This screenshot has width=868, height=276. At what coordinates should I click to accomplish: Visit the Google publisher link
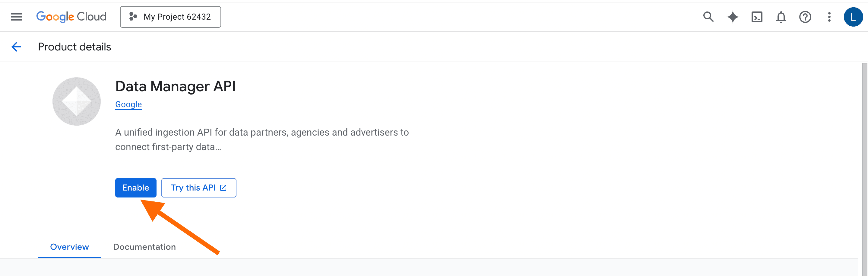click(x=128, y=104)
